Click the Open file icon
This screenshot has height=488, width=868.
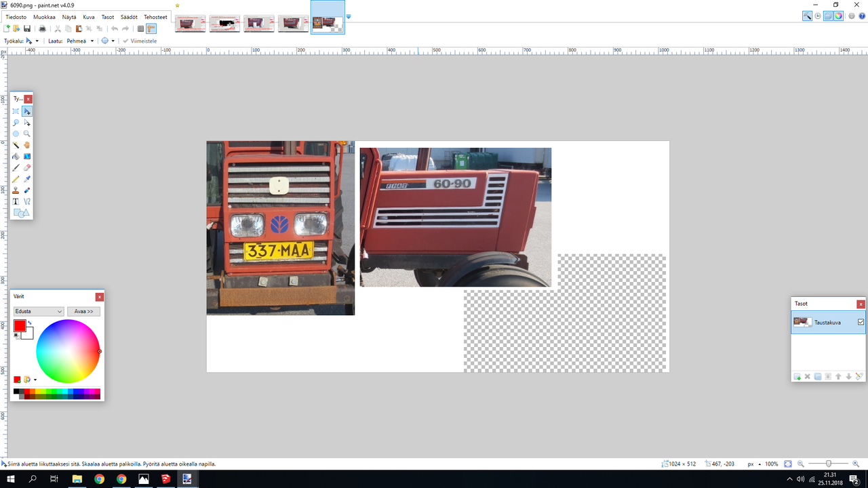coord(16,28)
